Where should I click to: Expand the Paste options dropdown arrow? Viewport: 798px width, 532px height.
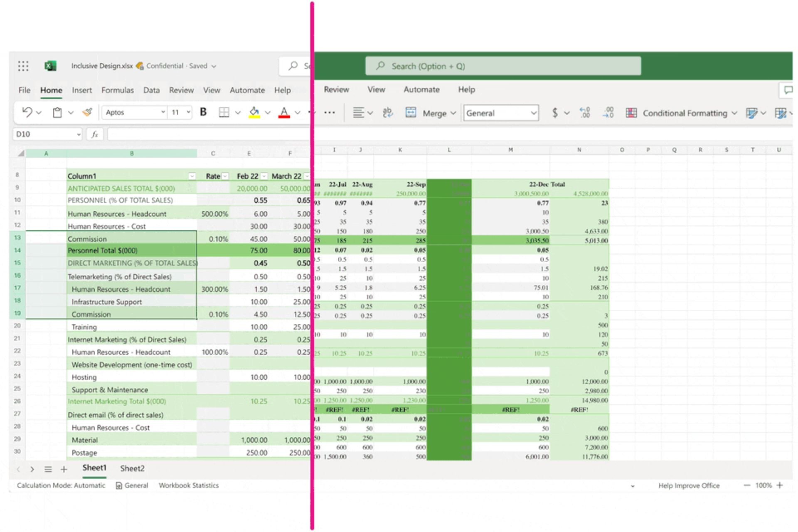(x=71, y=113)
